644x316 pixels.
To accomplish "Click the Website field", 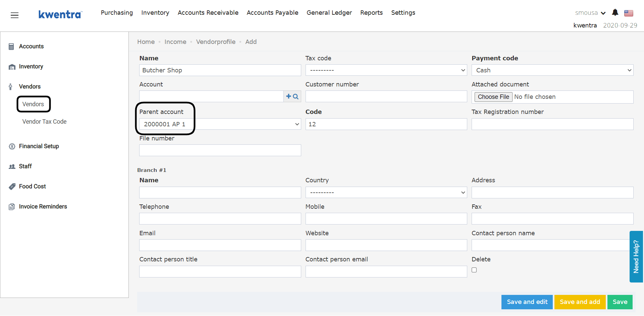I will click(386, 245).
